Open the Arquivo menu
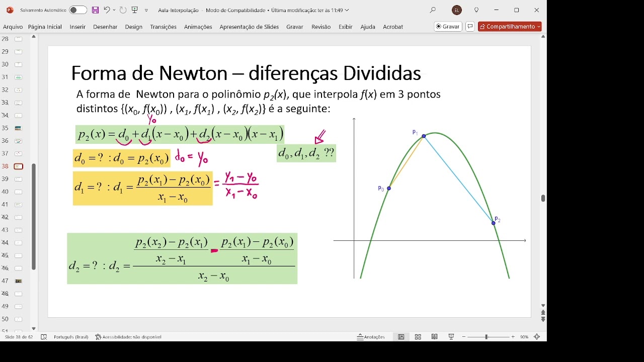644x362 pixels. coord(13,27)
